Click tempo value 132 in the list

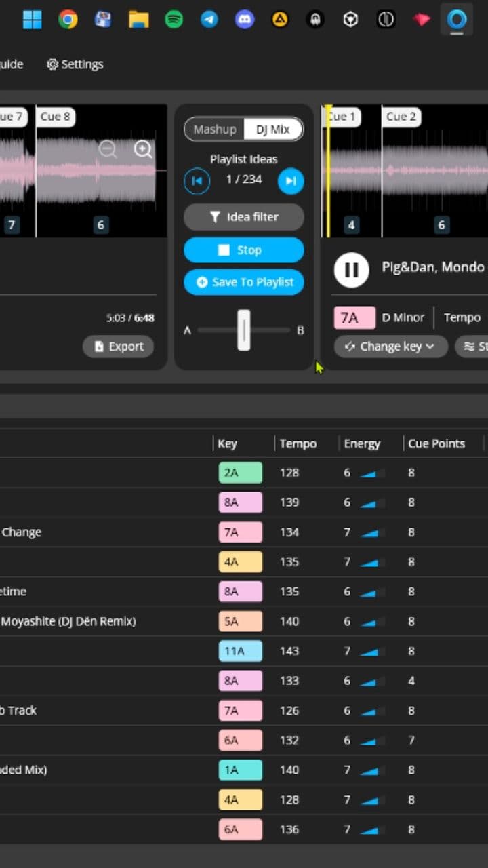pos(289,741)
